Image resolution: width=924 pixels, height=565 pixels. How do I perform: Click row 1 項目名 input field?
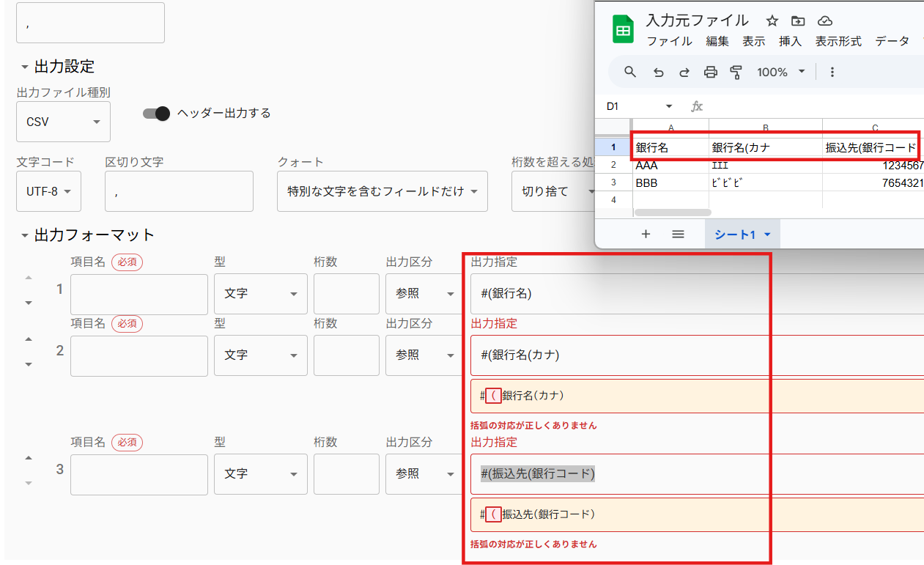[139, 294]
